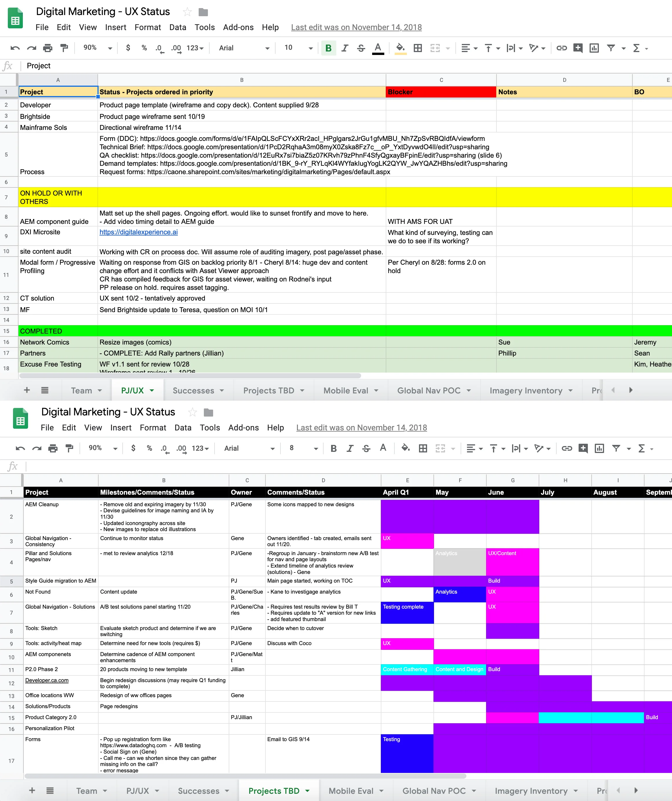Viewport: 672px width, 801px height.
Task: Open Last edit history link in top spreadsheet
Action: coord(357,27)
